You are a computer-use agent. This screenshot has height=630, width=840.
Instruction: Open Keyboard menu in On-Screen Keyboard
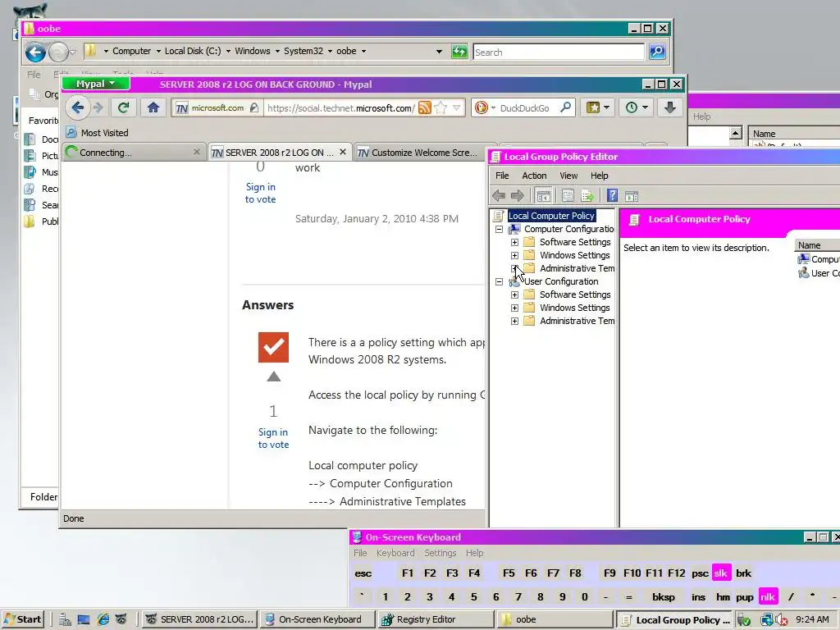395,553
